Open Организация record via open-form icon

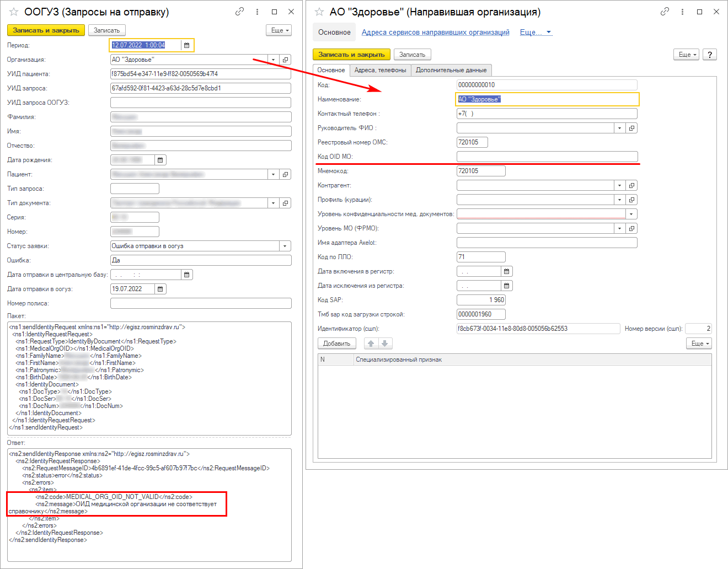pyautogui.click(x=285, y=60)
